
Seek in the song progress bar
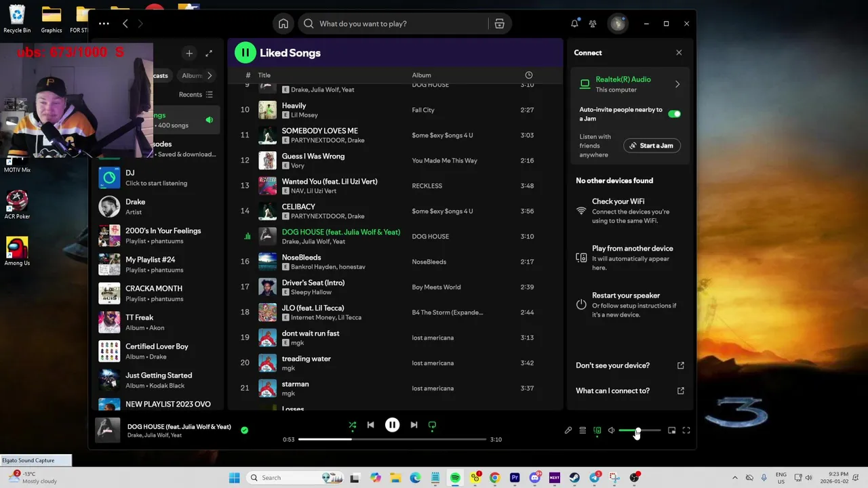pyautogui.click(x=392, y=439)
